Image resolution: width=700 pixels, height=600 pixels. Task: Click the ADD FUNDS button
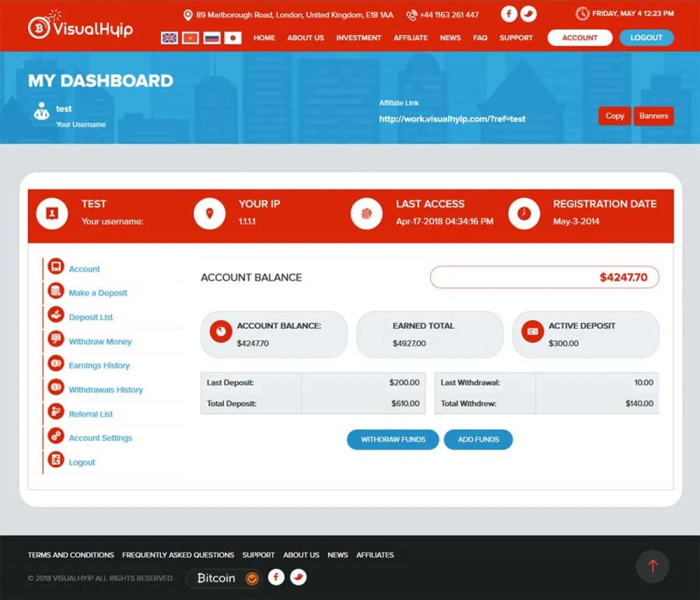478,440
